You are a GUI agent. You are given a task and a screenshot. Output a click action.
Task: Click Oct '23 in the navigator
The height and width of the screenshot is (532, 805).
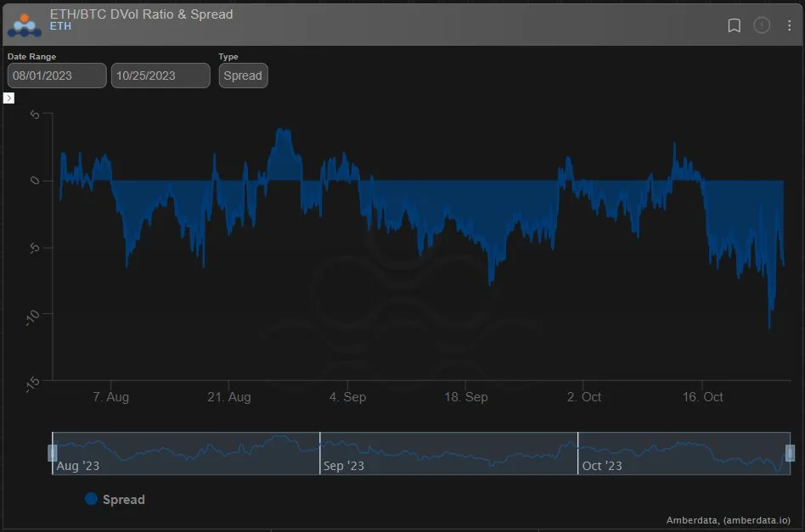tap(602, 466)
